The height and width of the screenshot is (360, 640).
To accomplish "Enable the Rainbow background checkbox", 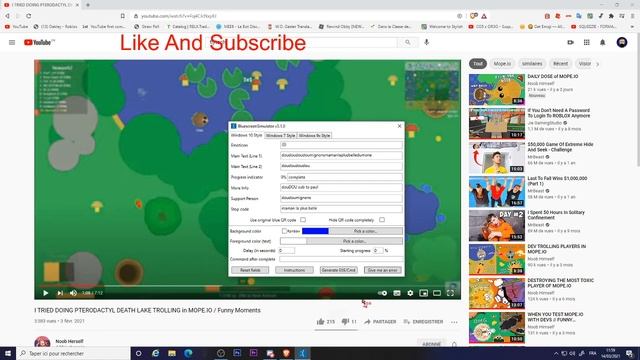I will coord(284,231).
